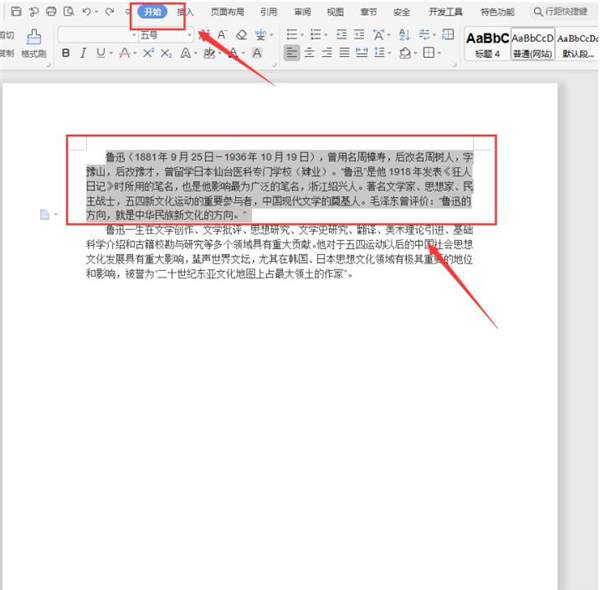Switch to the 审阅 tab
The height and width of the screenshot is (590, 600).
pos(302,12)
